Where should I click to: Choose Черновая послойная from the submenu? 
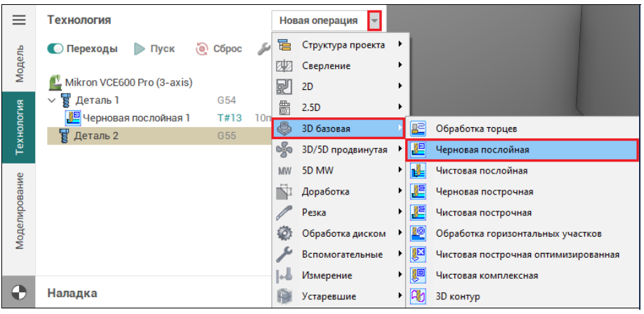pos(482,150)
